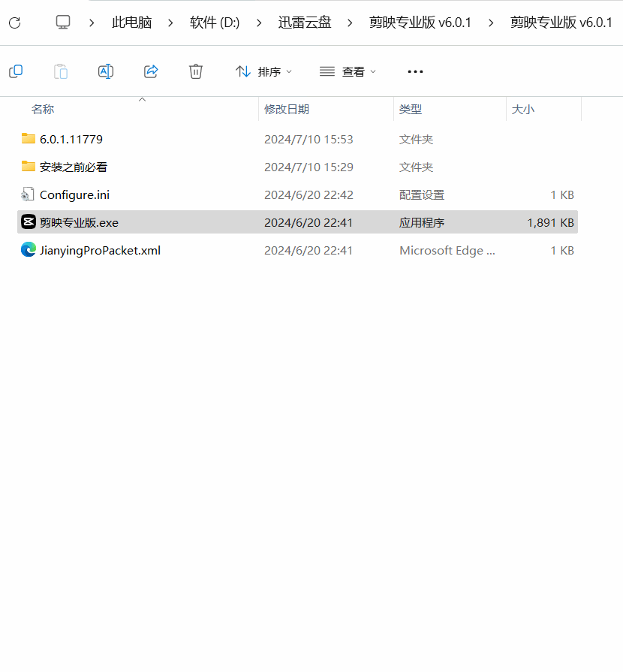Click date 2024/6/20 22:42
623x672 pixels.
point(308,195)
